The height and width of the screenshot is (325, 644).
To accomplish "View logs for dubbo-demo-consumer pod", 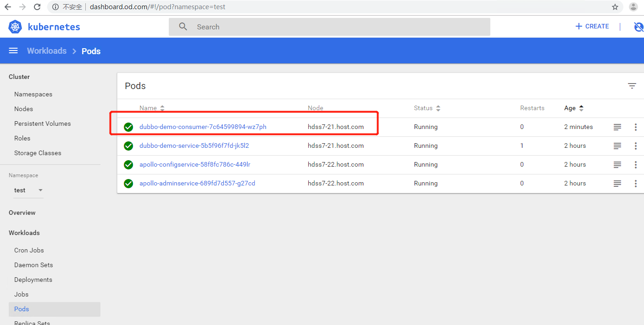I will [x=617, y=127].
